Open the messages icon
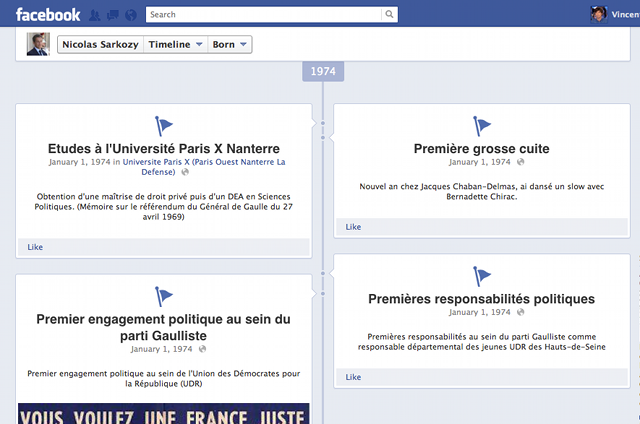This screenshot has width=640, height=424. (113, 15)
